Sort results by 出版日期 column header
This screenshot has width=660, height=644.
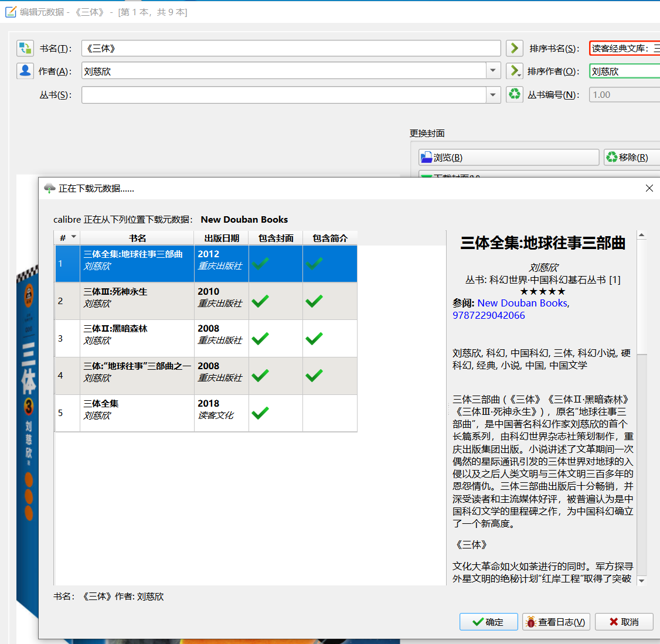point(222,238)
